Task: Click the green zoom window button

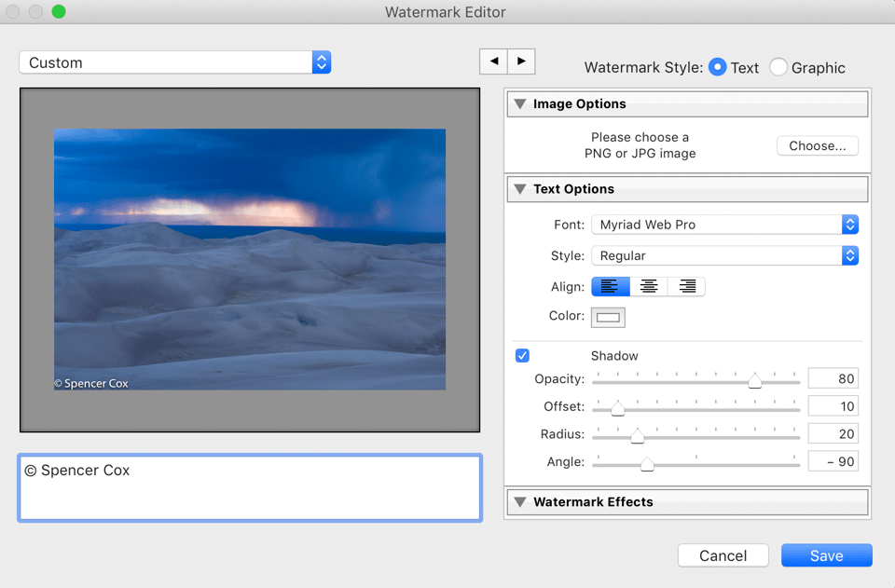Action: [x=59, y=11]
